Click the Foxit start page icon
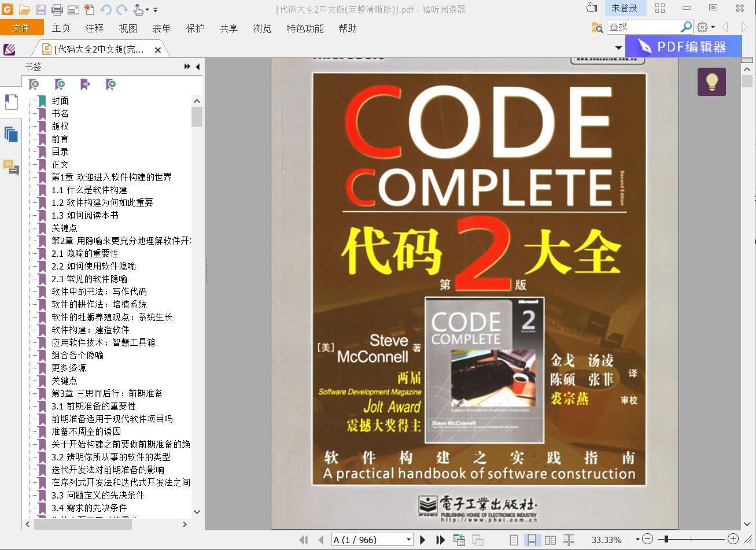This screenshot has width=756, height=550. click(x=9, y=50)
